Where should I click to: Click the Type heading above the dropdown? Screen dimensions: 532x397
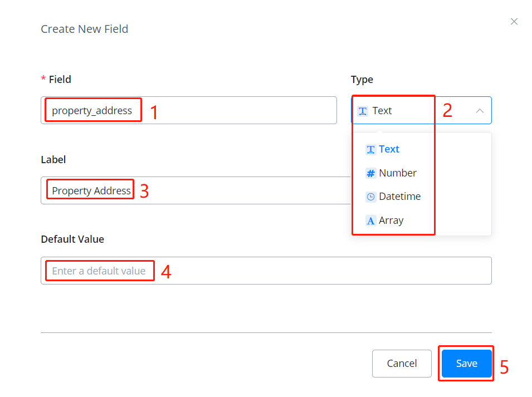(x=362, y=80)
